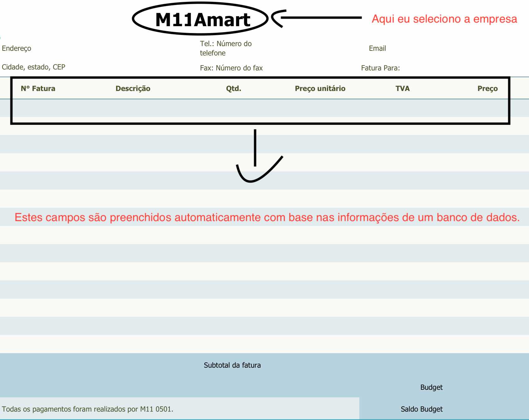Click the Subtotal da fatura label
The height and width of the screenshot is (420, 529).
[x=232, y=365]
